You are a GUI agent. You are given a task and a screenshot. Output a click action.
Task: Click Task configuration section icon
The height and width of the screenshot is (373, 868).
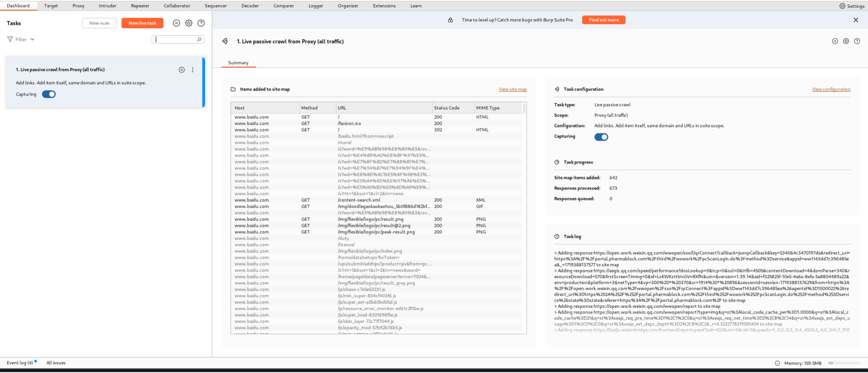(x=557, y=89)
